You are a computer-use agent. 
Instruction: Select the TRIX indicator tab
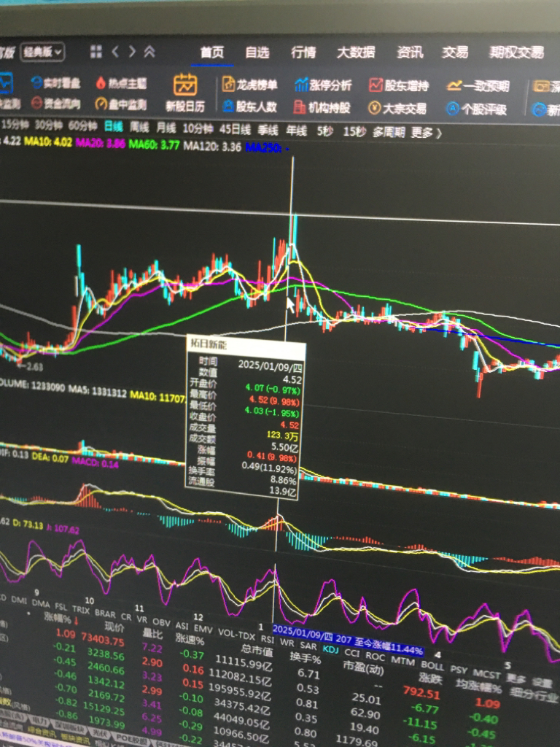point(80,609)
